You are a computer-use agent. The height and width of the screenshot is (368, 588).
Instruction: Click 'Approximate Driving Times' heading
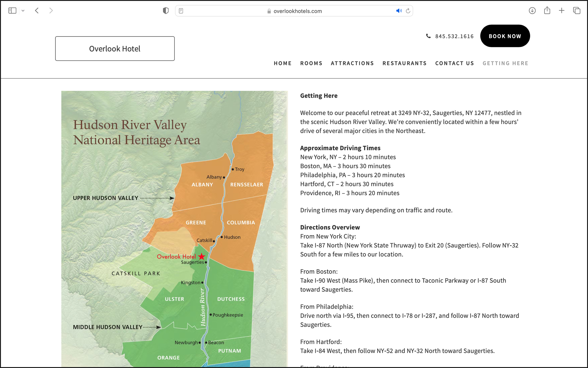point(340,148)
